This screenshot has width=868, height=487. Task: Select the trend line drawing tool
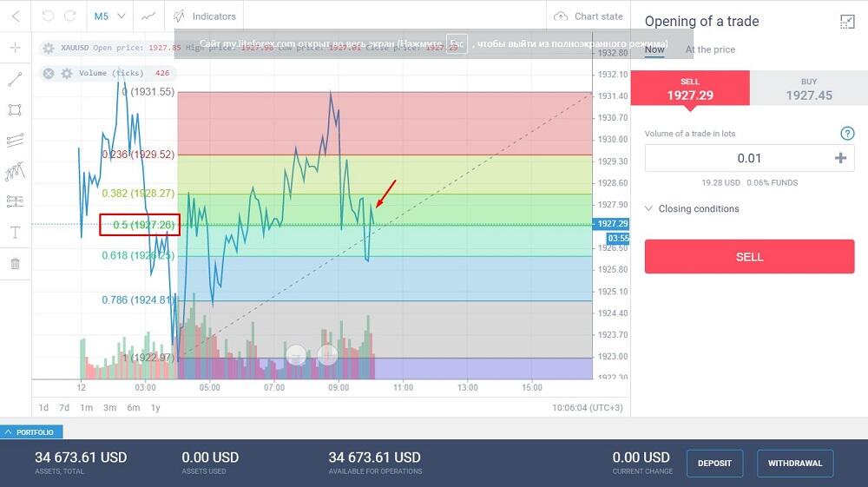(15, 79)
